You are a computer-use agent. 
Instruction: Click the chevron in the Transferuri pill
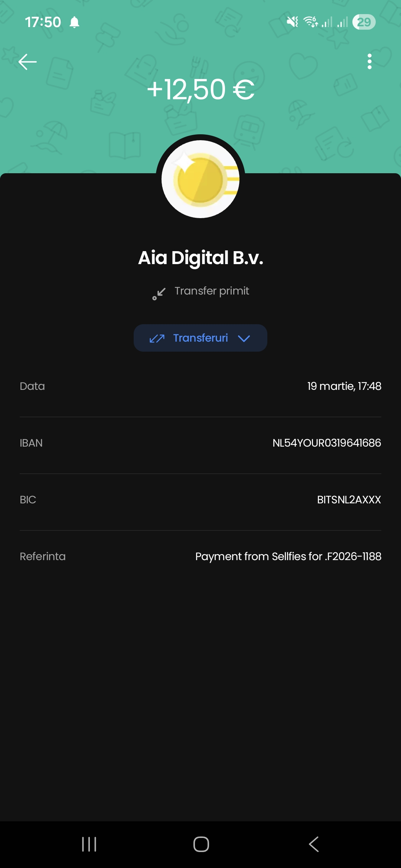(244, 338)
